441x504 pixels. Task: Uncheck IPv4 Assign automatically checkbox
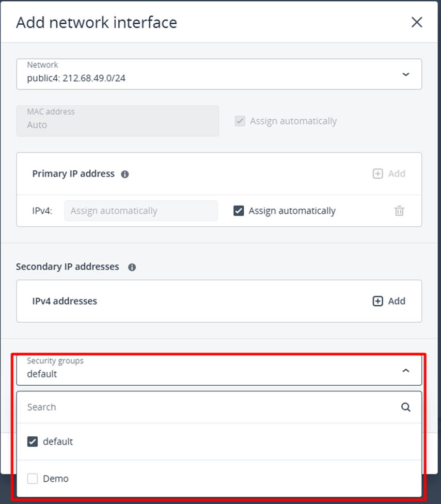pos(239,211)
